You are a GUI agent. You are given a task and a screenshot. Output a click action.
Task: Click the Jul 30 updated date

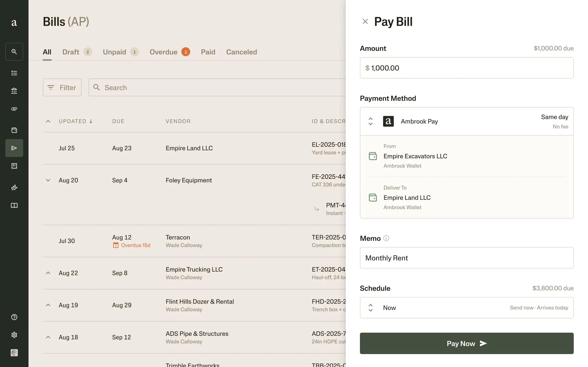click(x=67, y=241)
